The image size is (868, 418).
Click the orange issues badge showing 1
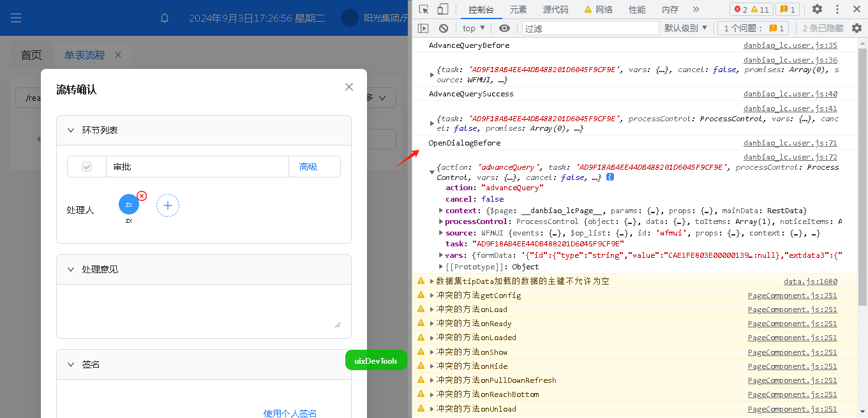coord(788,9)
